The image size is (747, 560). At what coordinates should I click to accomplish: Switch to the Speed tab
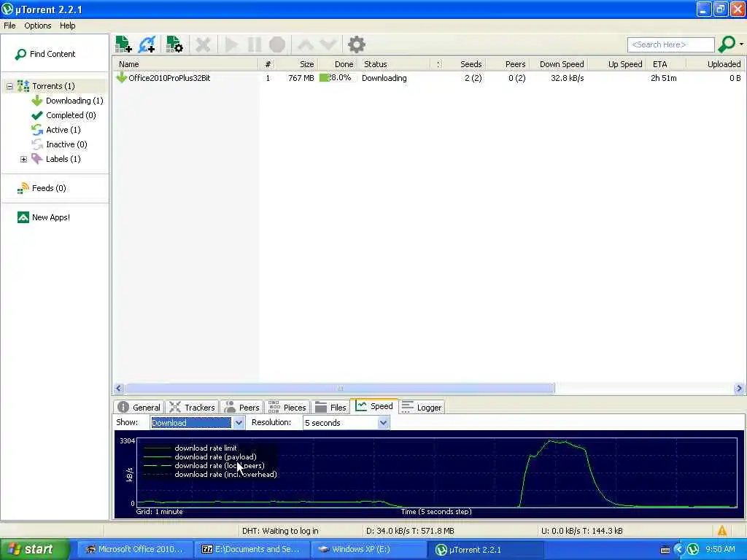coord(374,406)
